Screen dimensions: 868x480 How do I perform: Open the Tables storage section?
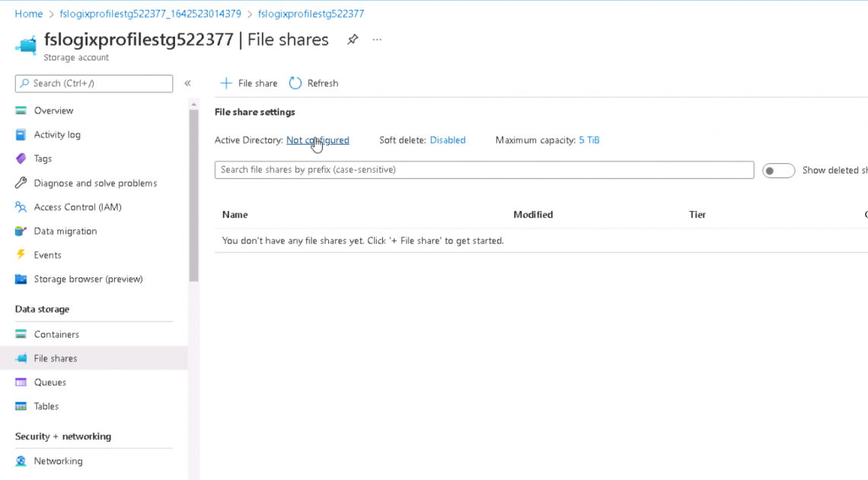48,406
